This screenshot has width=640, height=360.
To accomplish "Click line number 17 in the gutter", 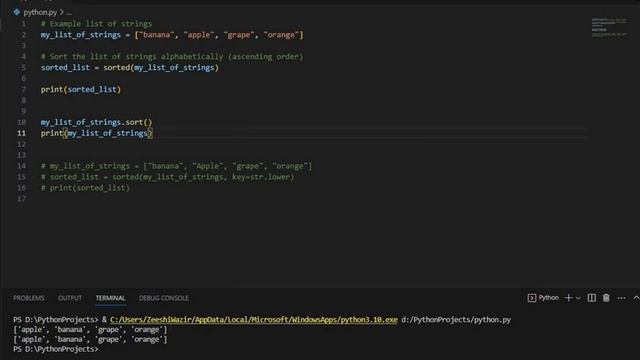I will (x=21, y=199).
